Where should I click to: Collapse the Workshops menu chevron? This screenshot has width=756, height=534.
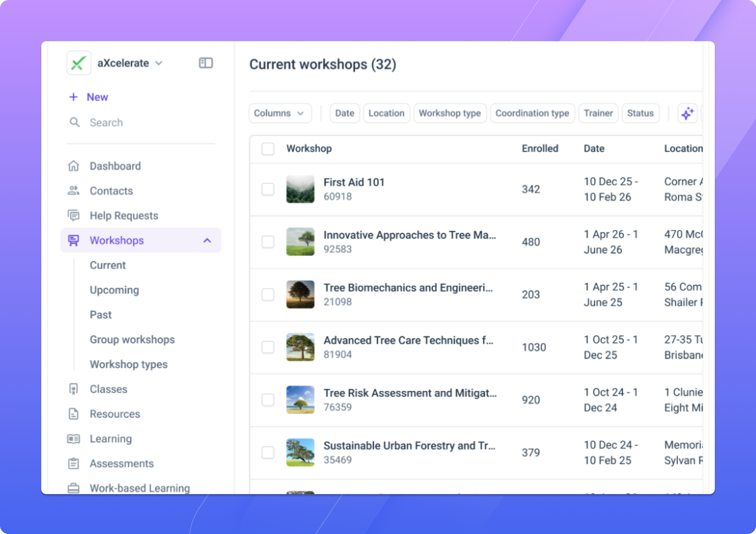207,240
